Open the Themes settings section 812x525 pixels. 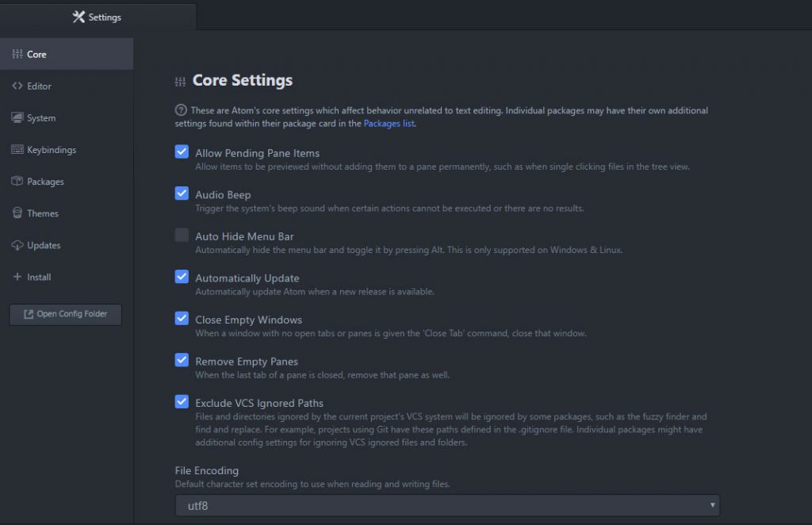coord(16,213)
